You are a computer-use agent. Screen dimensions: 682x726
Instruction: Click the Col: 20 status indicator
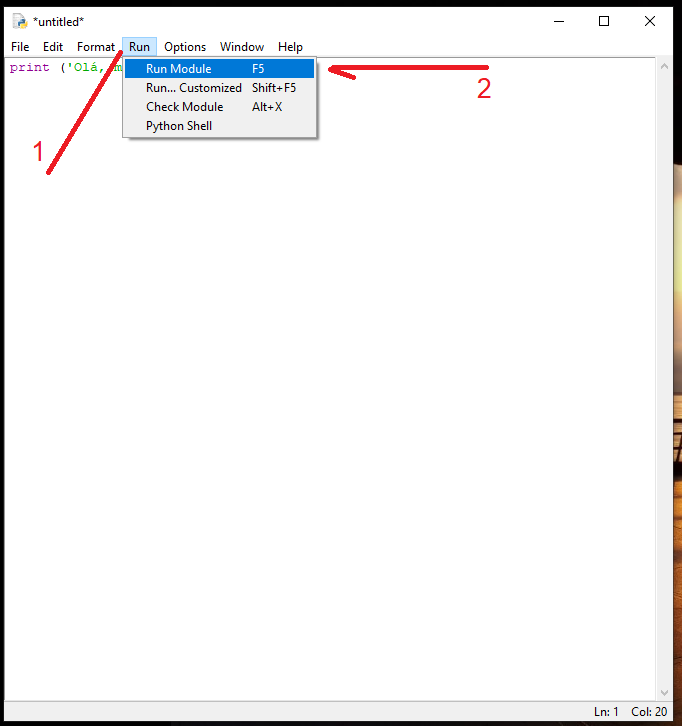tap(648, 712)
